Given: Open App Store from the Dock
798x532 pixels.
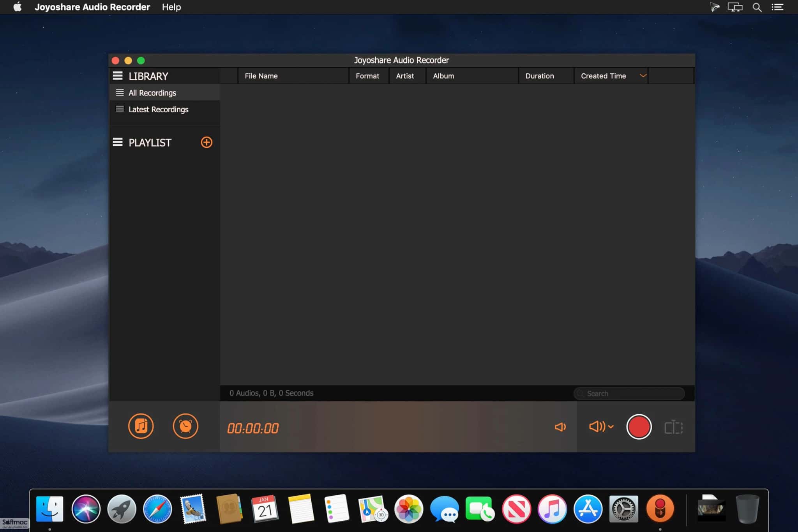Looking at the screenshot, I should 588,509.
